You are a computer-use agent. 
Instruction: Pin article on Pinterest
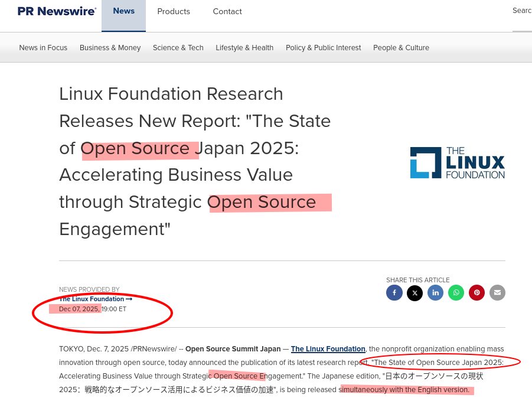(x=476, y=293)
